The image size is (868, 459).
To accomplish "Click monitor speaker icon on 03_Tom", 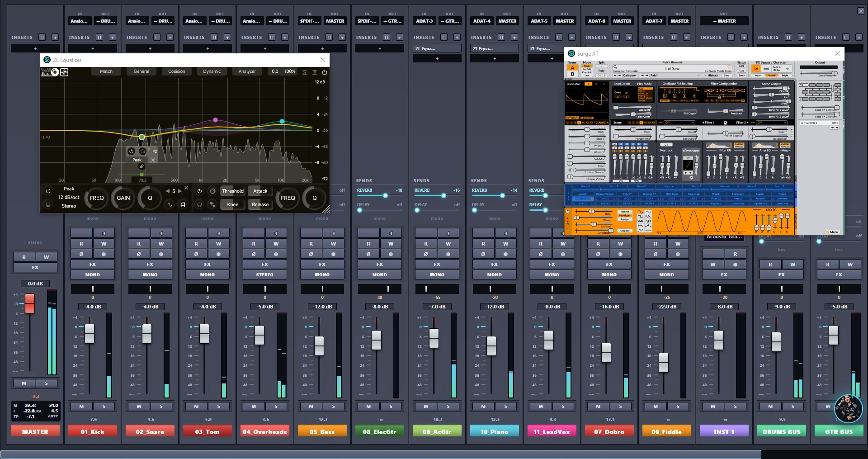I will (x=218, y=233).
